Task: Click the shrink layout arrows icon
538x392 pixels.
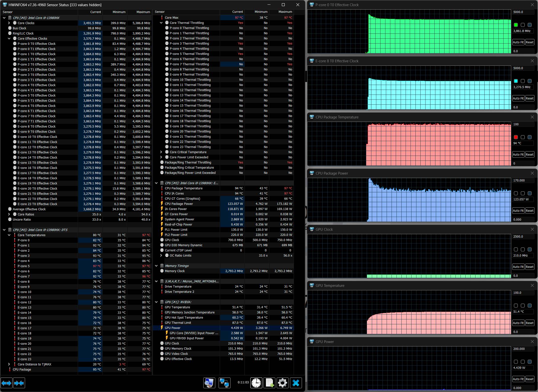Action: tap(19, 383)
